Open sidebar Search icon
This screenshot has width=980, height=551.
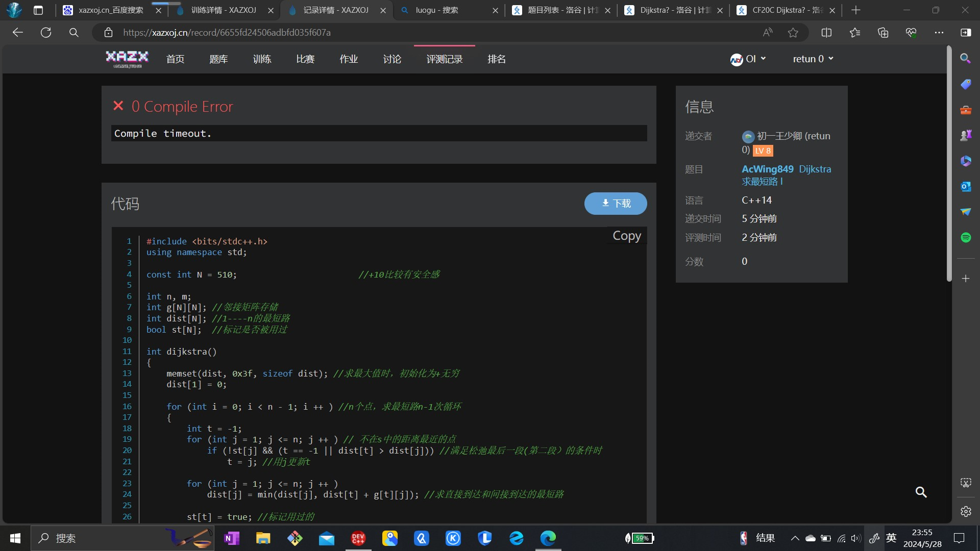coord(965,58)
